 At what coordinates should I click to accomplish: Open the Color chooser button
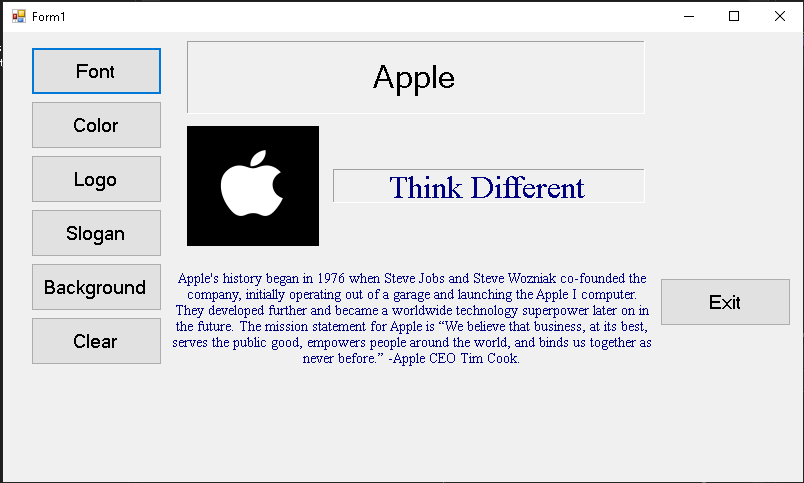96,125
